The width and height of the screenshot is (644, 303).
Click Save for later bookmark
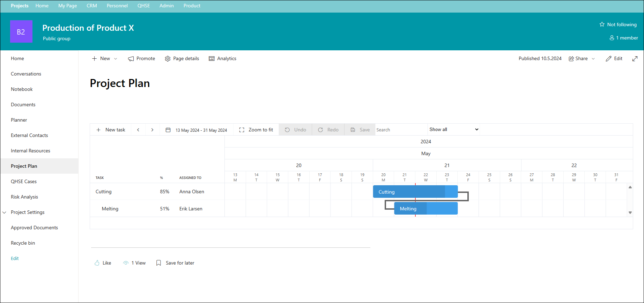click(x=175, y=263)
